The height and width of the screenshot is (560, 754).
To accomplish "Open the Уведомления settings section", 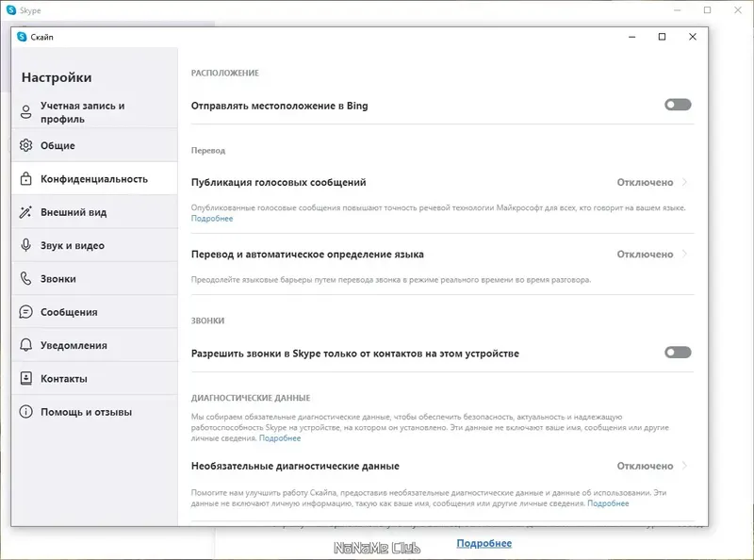I will click(x=95, y=345).
